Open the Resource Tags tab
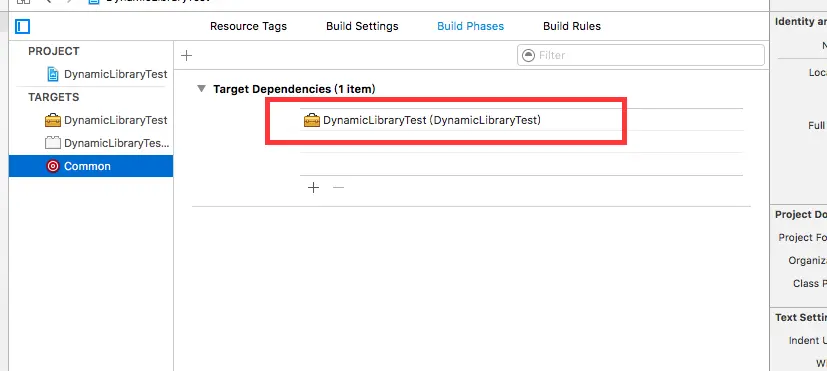The height and width of the screenshot is (371, 827). click(248, 26)
